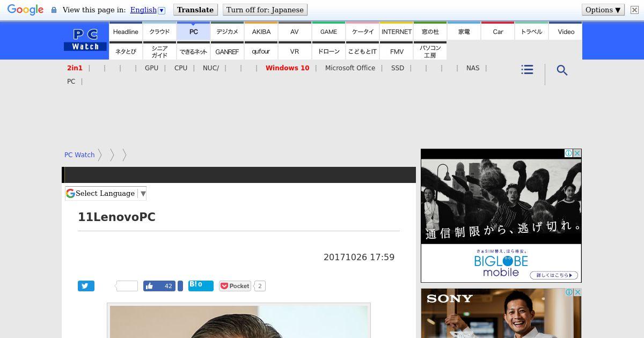This screenshot has height=338, width=644.
Task: Open the シニアガイド tab
Action: point(159,51)
